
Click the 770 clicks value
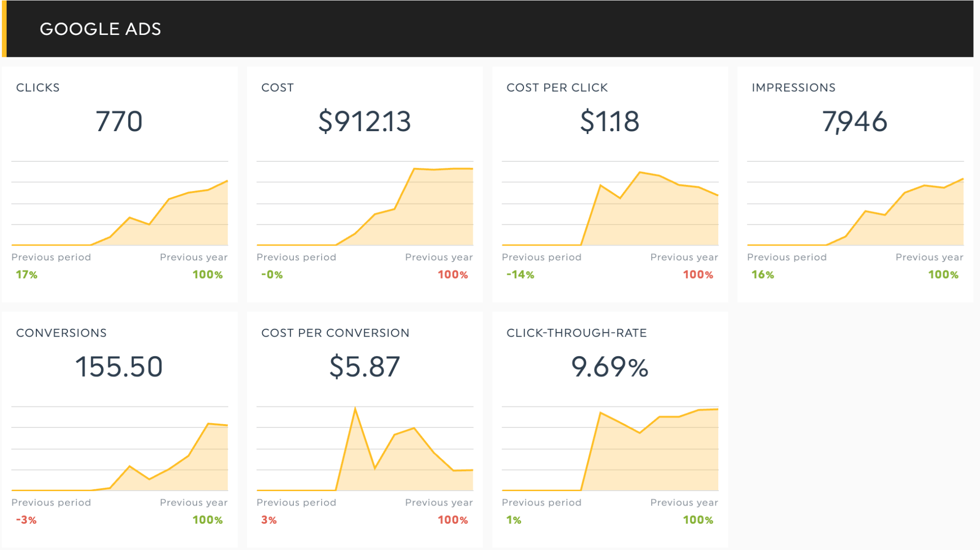119,121
